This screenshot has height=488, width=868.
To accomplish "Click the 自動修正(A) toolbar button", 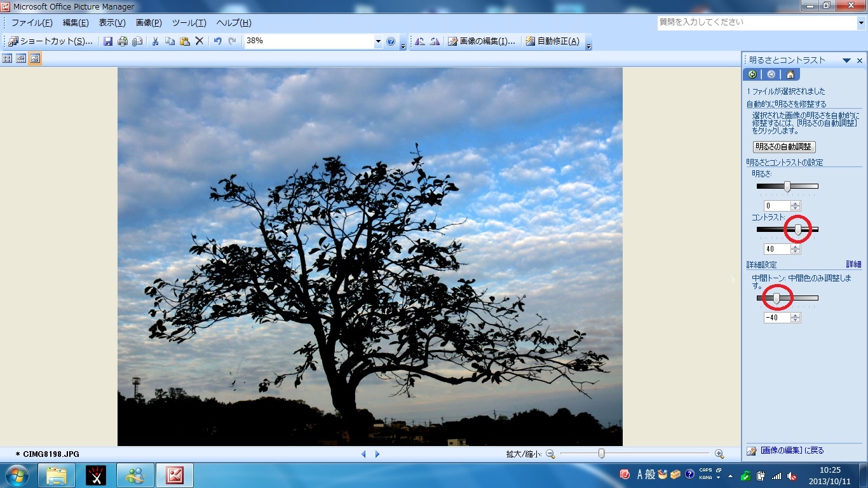I will click(552, 41).
